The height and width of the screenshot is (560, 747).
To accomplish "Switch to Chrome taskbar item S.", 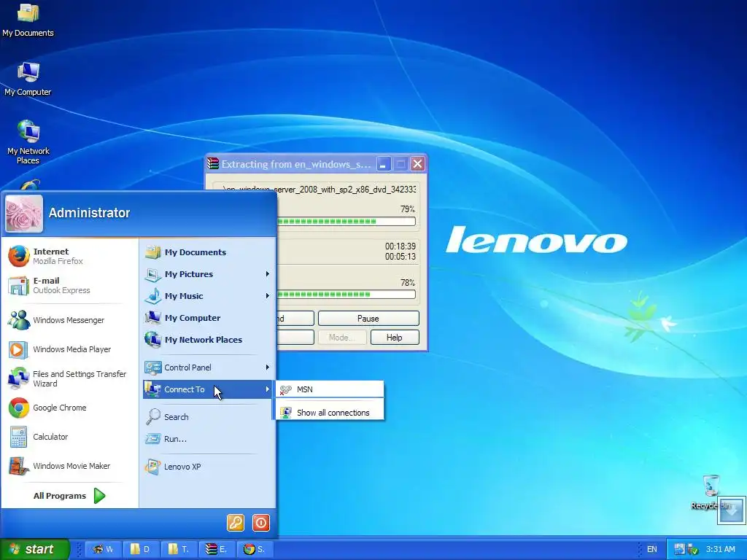I will [x=256, y=549].
